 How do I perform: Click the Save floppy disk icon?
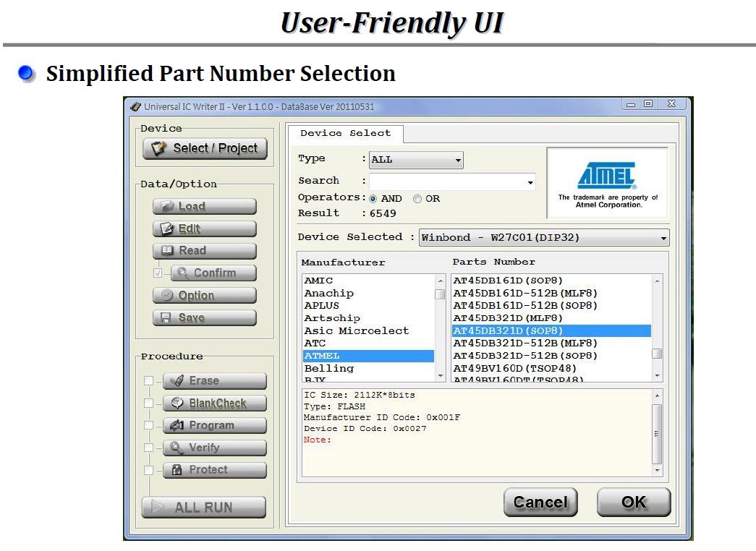pyautogui.click(x=166, y=317)
